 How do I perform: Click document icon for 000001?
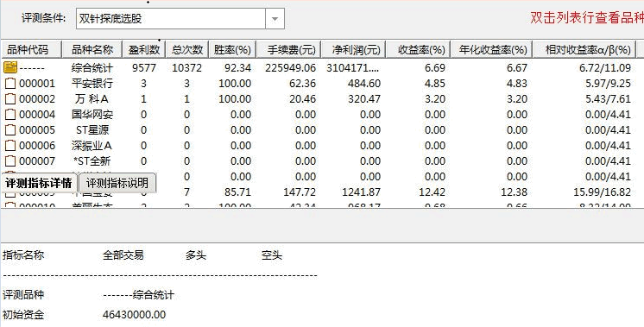[10, 84]
